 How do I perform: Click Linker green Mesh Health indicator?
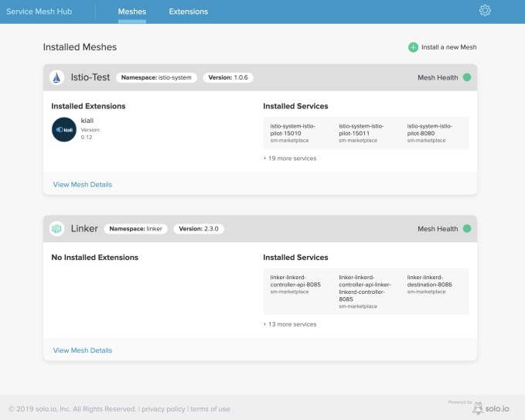point(466,229)
